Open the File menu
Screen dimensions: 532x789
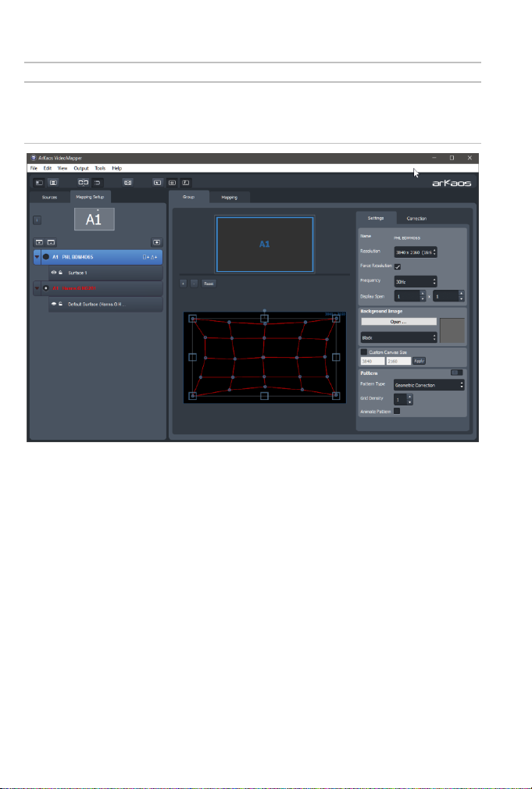(34, 169)
